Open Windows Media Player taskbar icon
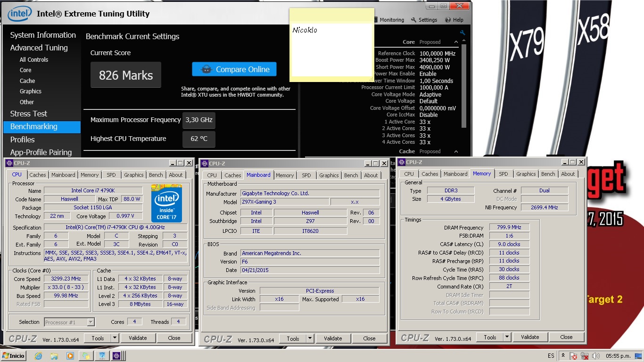The height and width of the screenshot is (362, 644). (x=70, y=356)
